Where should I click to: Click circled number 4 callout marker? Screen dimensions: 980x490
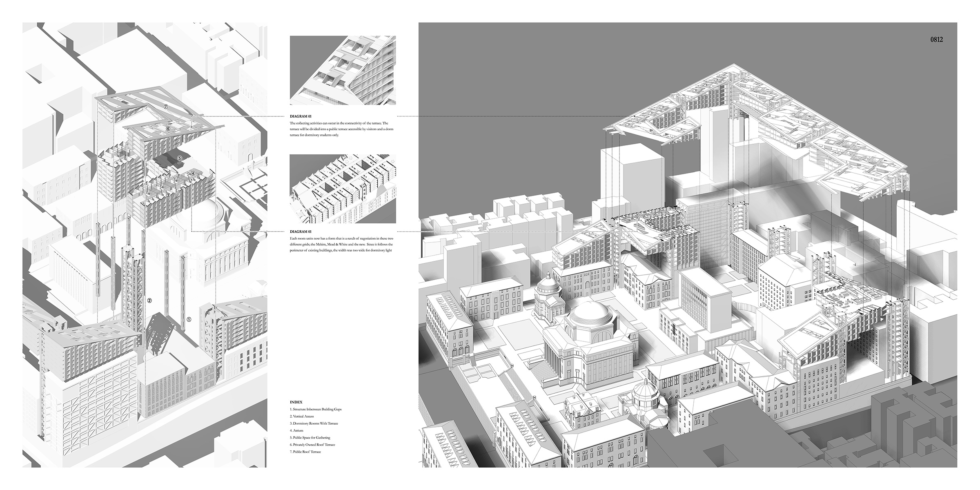[x=193, y=173]
